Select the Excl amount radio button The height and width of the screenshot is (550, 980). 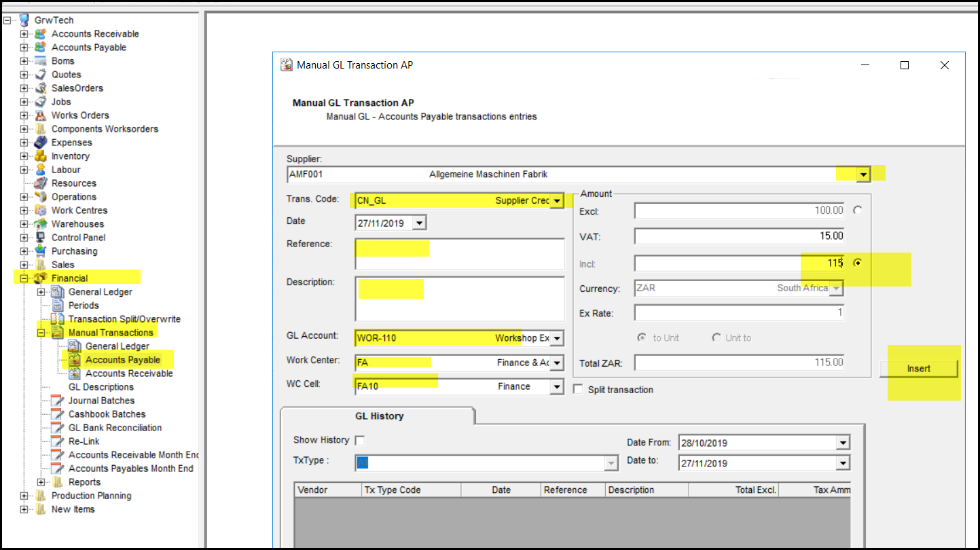tap(858, 210)
